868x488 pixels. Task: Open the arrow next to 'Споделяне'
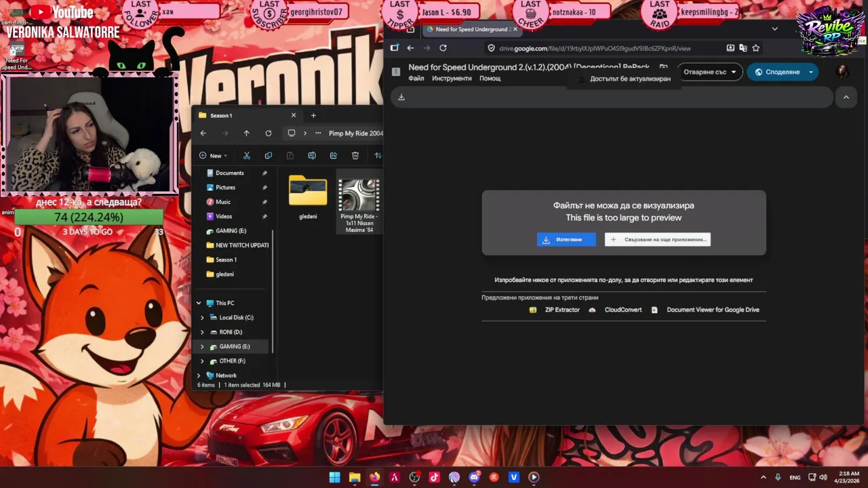pos(811,72)
